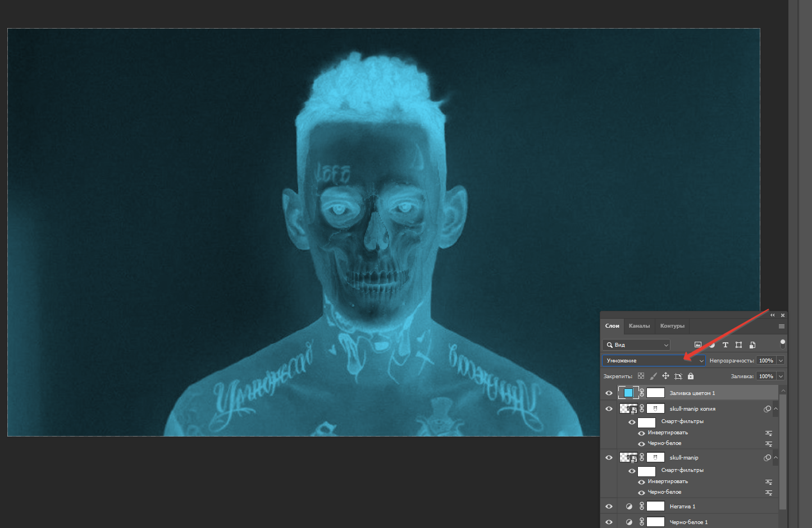Click link icon on skull-manip копия layer
Viewport: 812px width, 528px height.
point(642,408)
